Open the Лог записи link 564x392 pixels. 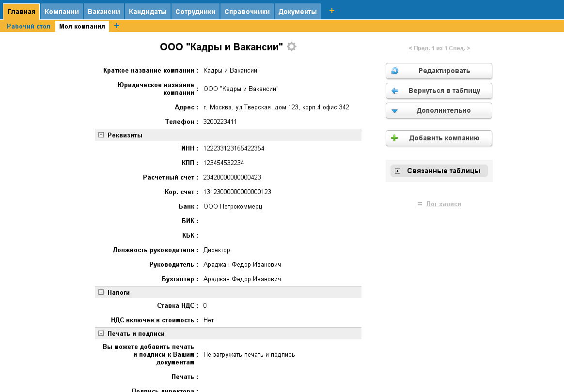443,204
